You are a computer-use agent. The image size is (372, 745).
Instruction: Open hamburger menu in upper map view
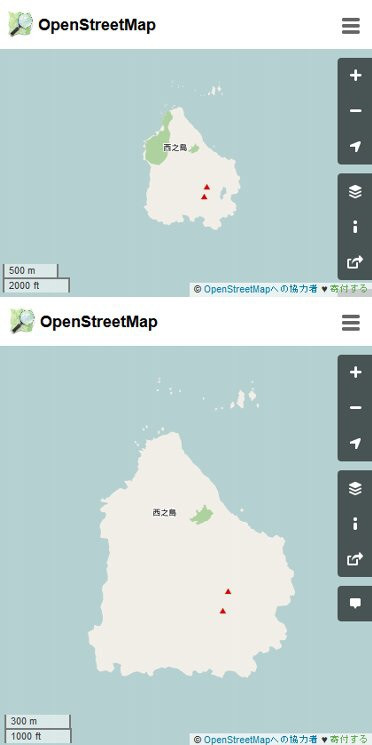[351, 26]
